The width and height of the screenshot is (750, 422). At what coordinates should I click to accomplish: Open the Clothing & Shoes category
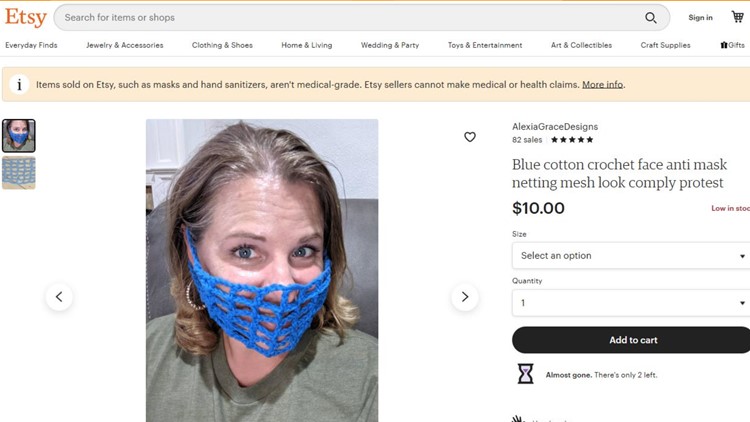pos(222,45)
